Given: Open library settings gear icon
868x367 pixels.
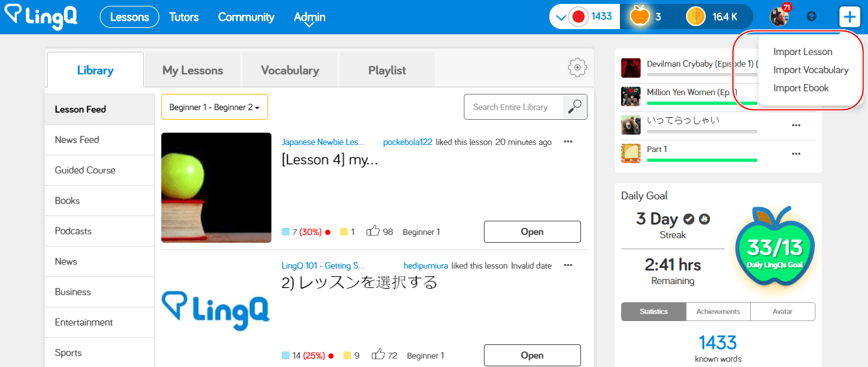Looking at the screenshot, I should (577, 67).
